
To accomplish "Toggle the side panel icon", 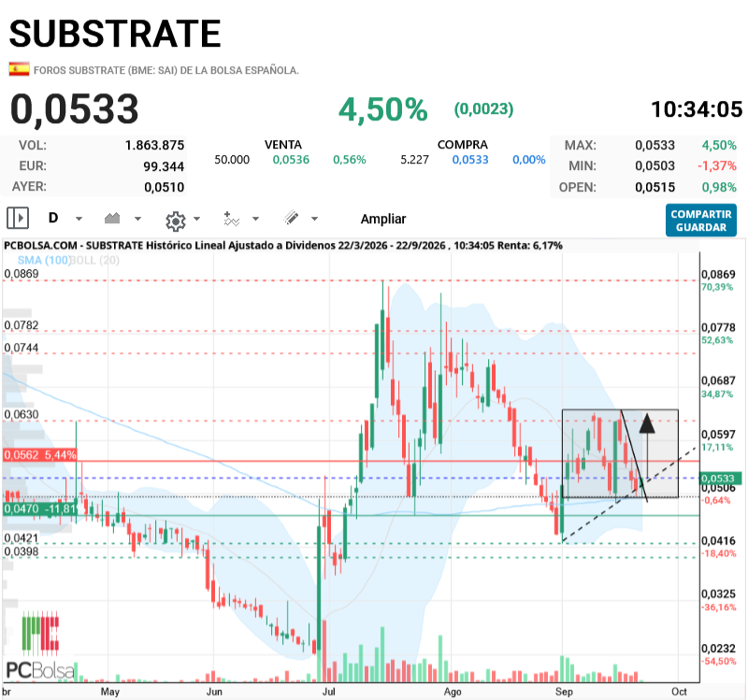I will coord(18,219).
